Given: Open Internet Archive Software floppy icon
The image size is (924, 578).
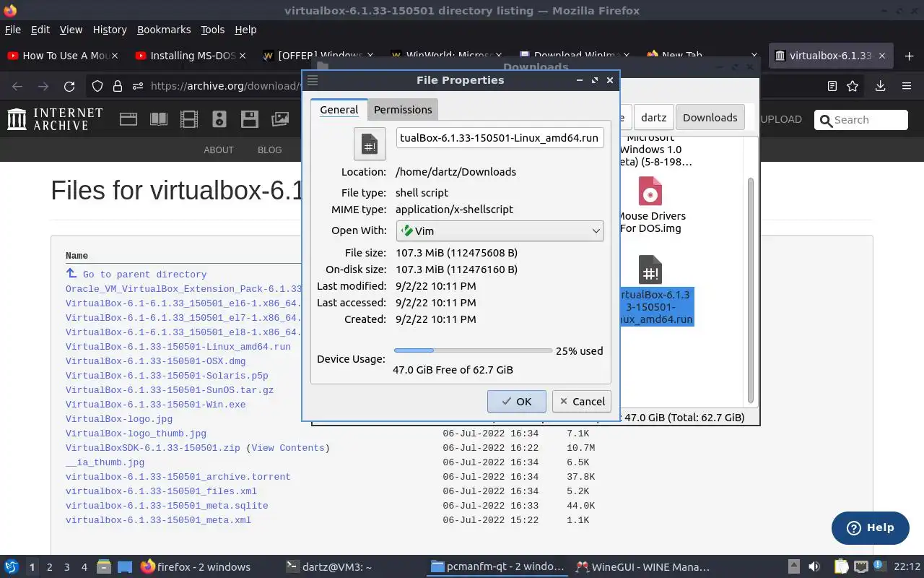Looking at the screenshot, I should tap(250, 119).
